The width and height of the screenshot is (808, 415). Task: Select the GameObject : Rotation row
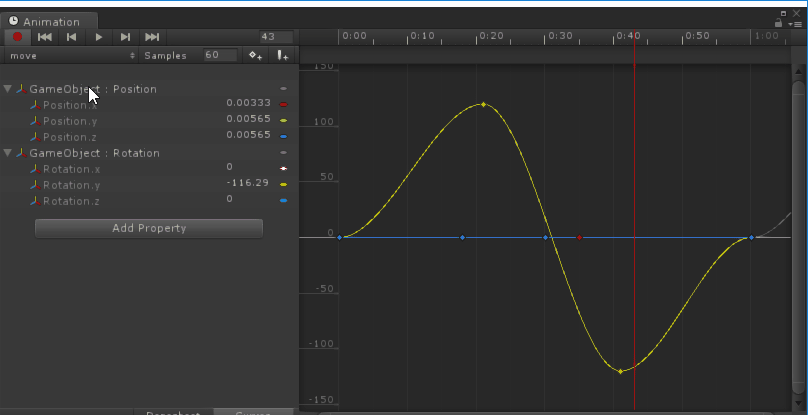click(x=149, y=153)
